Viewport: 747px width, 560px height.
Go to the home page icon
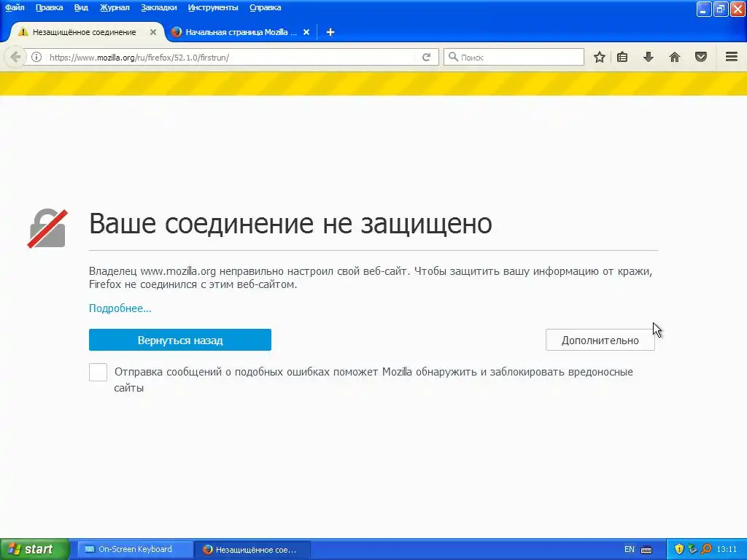[675, 57]
